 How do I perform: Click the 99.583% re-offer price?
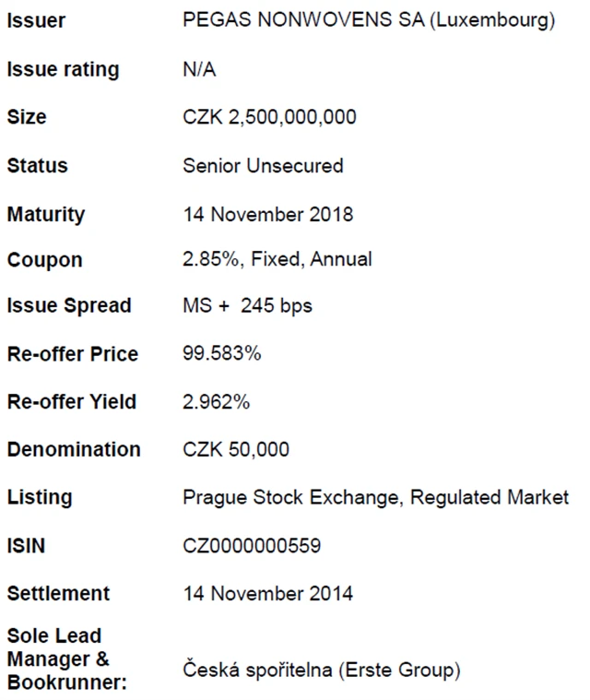coord(221,354)
